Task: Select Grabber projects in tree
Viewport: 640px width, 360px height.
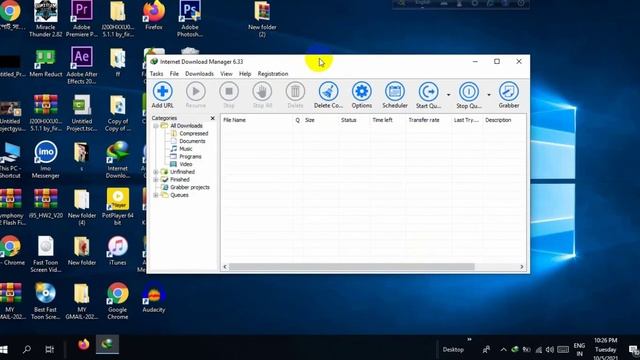Action: click(x=190, y=187)
